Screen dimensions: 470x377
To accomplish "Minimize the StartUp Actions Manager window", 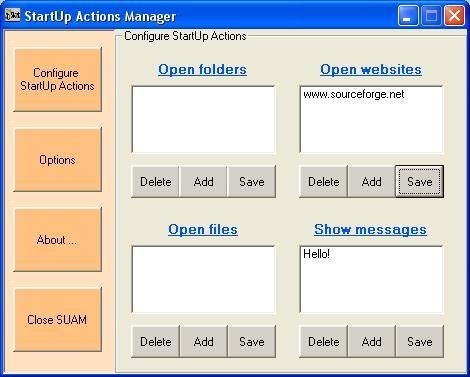I will coord(408,15).
